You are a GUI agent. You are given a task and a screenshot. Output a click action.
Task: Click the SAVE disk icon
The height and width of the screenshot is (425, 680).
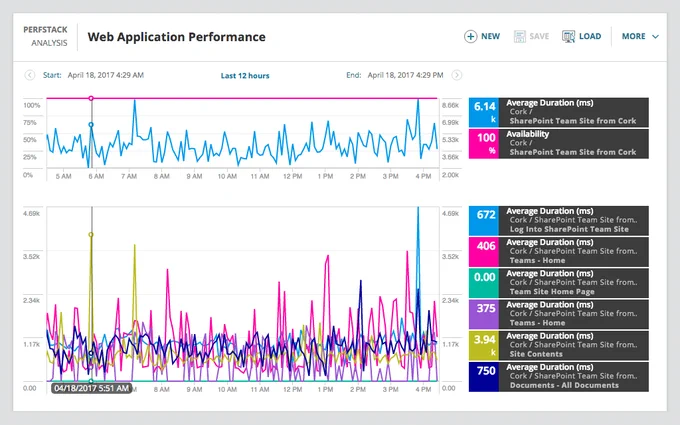coord(520,36)
